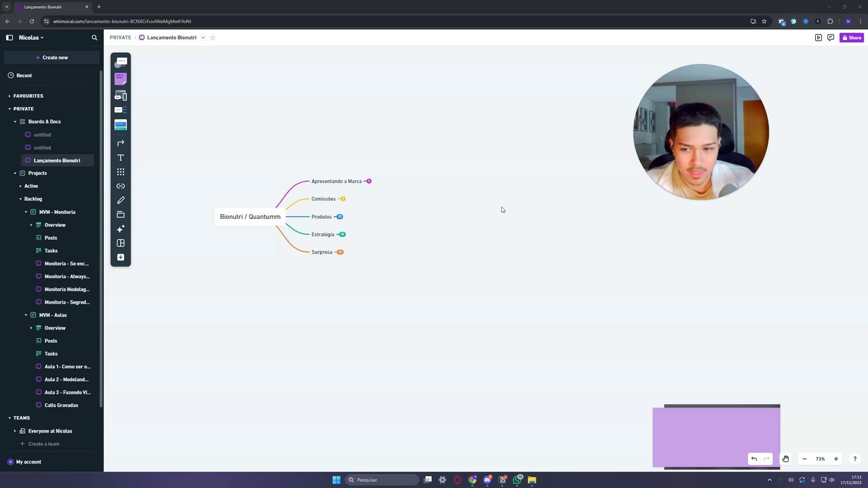Start presentation mode play icon
868x488 pixels.
click(x=818, y=38)
